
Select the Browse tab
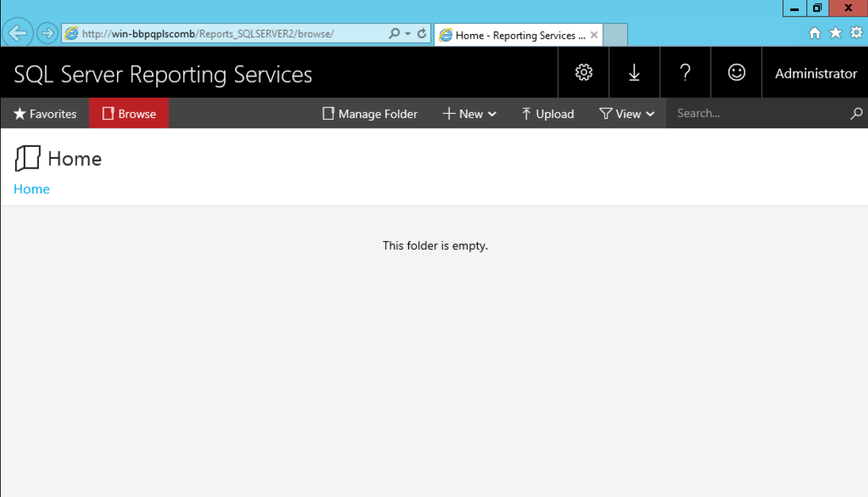(x=129, y=114)
